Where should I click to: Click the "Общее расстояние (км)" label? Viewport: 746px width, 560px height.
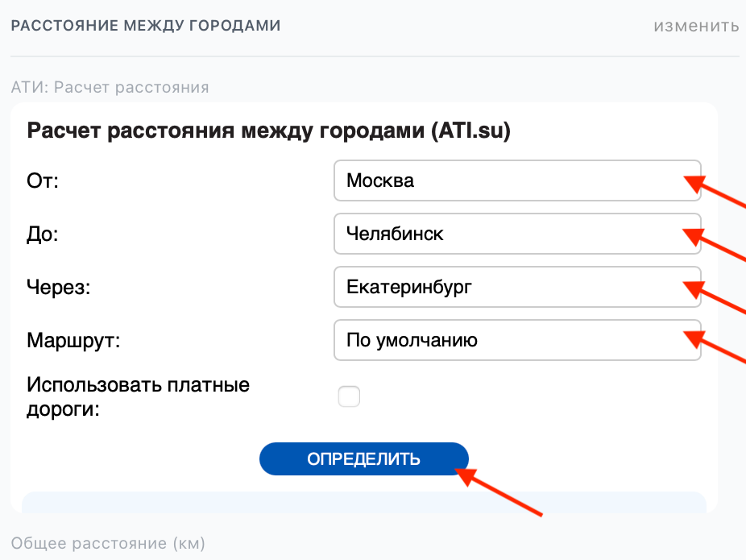pyautogui.click(x=108, y=543)
